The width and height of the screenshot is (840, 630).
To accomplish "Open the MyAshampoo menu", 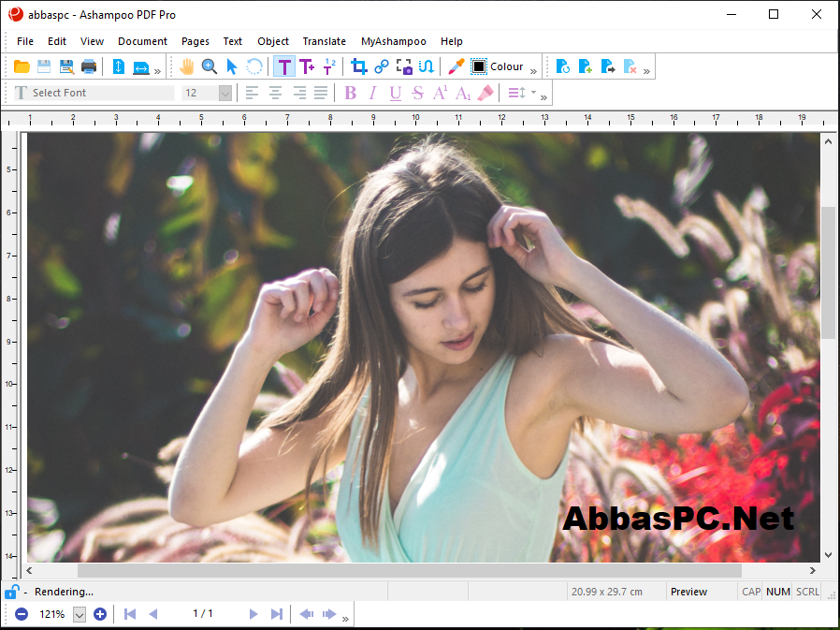I will click(x=393, y=41).
